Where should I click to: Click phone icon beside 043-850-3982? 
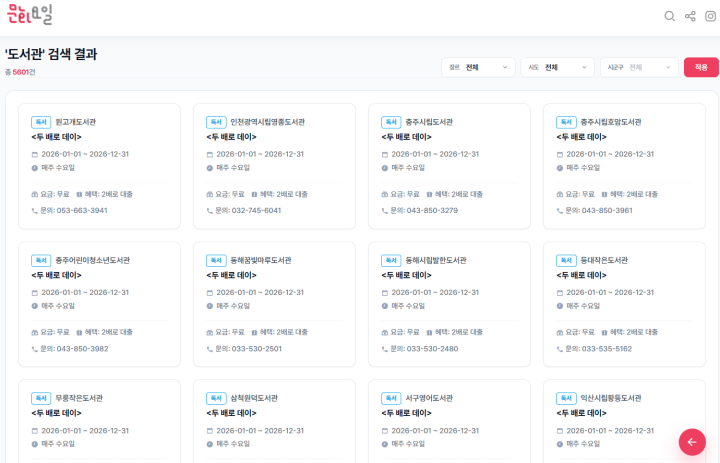pyautogui.click(x=34, y=349)
